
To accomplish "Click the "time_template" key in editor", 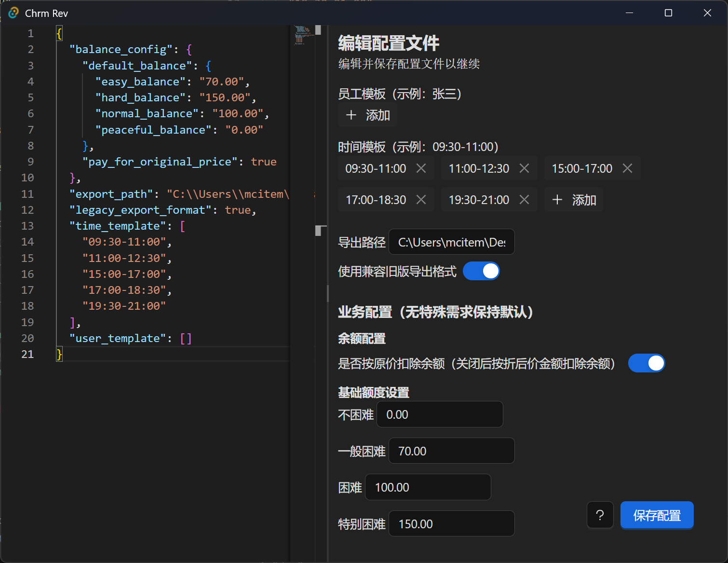I will 118,226.
